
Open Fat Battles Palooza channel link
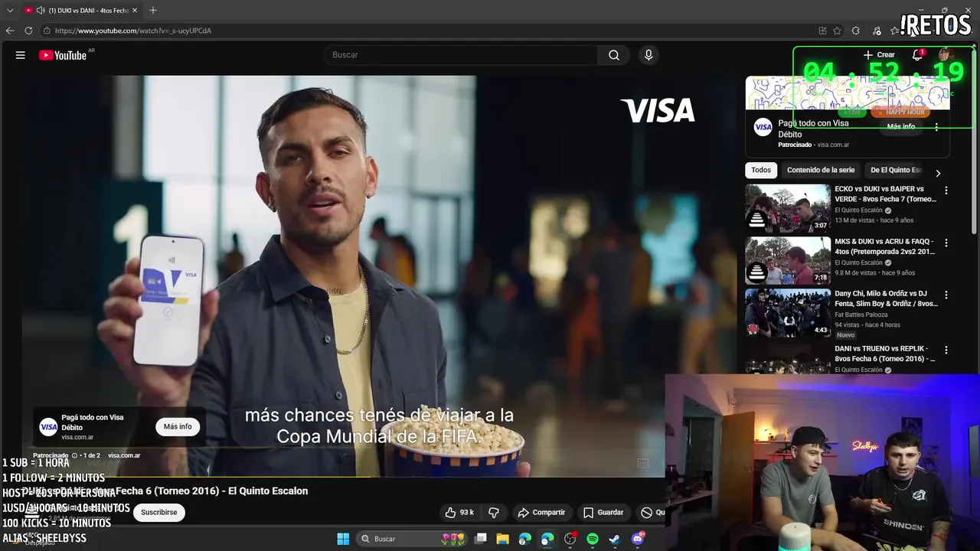[861, 315]
